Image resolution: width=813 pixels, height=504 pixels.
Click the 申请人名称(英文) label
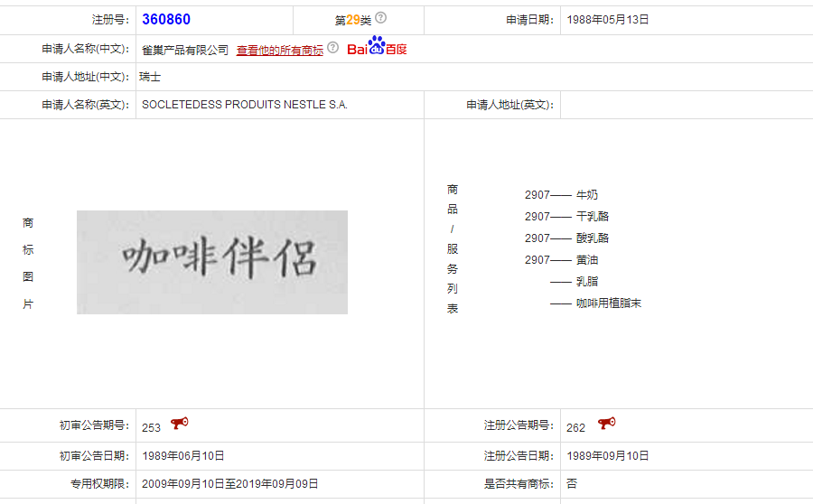tap(86, 105)
